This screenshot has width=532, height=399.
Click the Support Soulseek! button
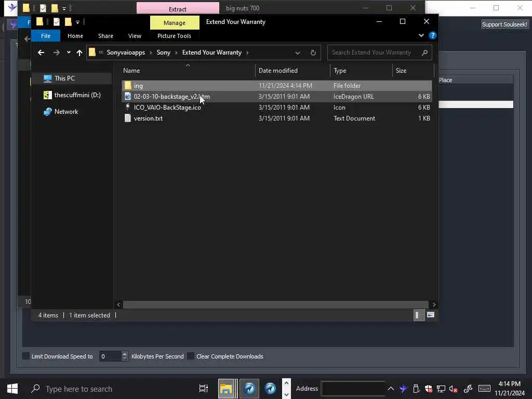point(504,24)
